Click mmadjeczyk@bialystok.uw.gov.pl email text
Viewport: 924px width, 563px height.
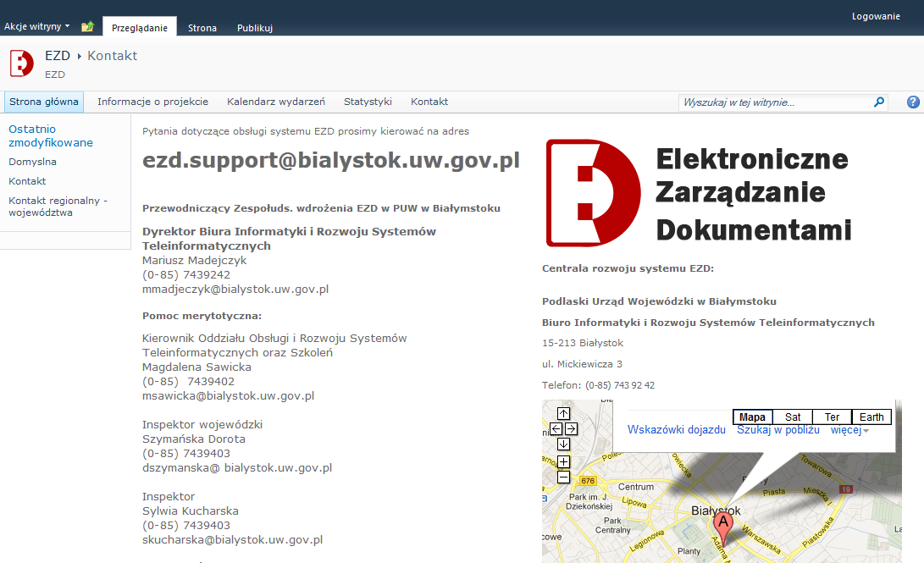click(235, 290)
